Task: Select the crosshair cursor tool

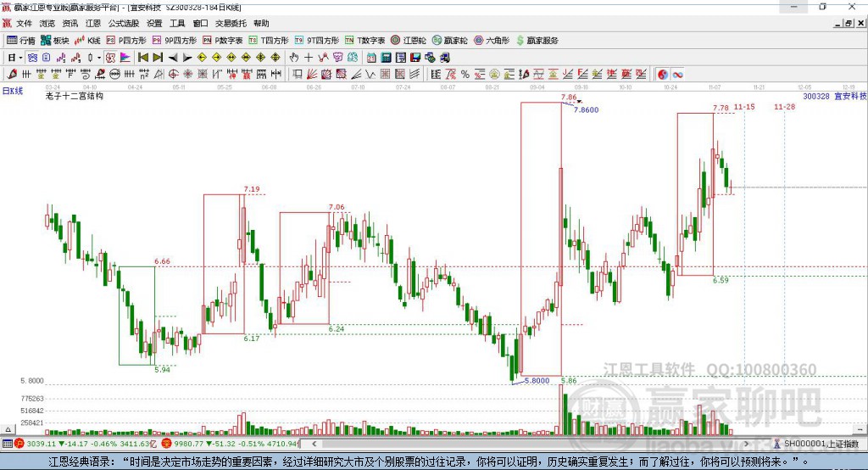Action: coord(309,58)
